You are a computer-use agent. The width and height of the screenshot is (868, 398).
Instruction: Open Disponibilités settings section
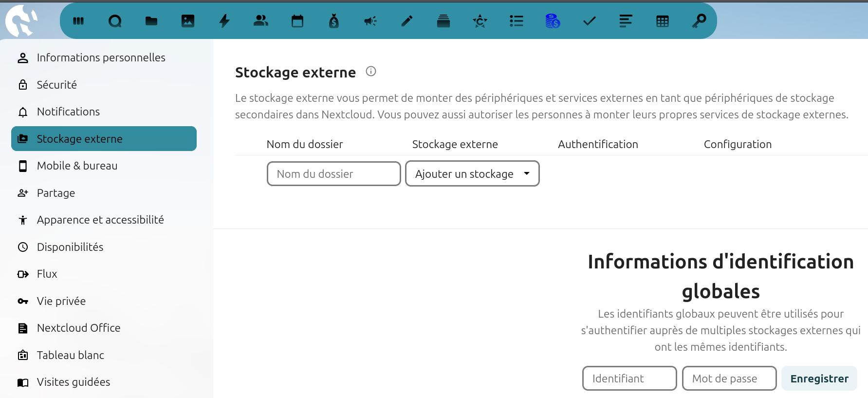pyautogui.click(x=104, y=247)
